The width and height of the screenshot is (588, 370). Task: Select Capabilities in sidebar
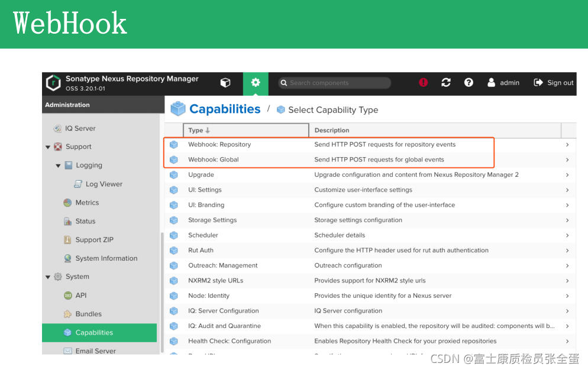99,333
